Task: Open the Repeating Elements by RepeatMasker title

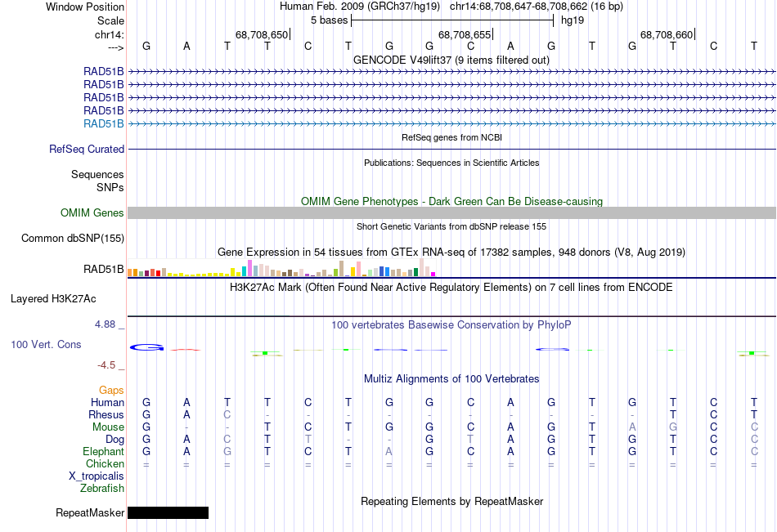Action: click(x=452, y=501)
